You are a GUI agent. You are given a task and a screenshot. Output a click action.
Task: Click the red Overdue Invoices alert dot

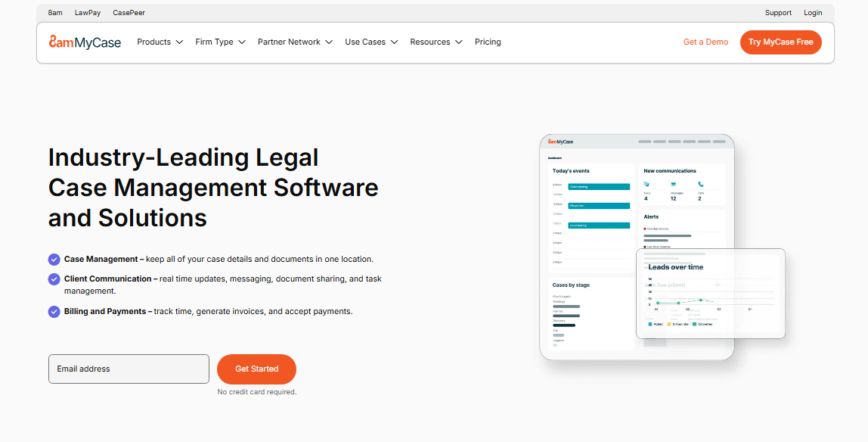tap(645, 229)
